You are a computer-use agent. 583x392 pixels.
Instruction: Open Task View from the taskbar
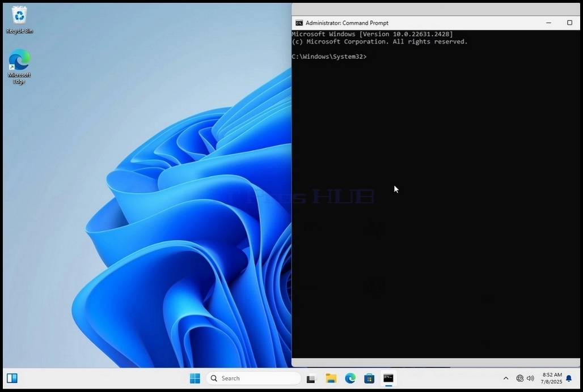[311, 378]
